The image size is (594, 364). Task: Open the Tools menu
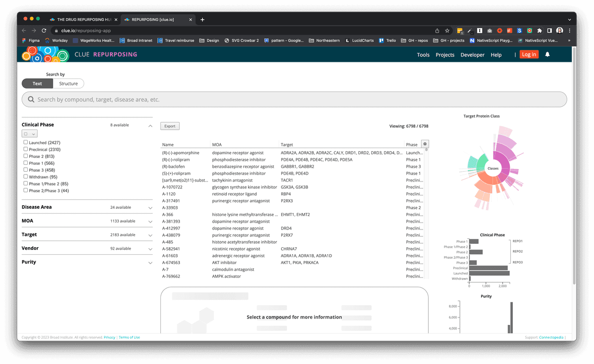[x=423, y=54]
